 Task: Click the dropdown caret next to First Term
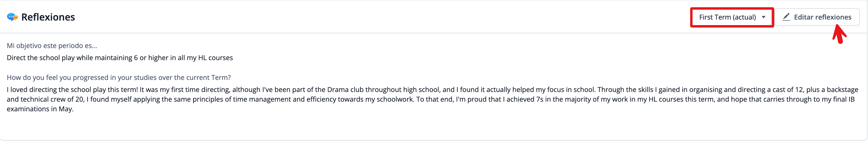point(764,17)
